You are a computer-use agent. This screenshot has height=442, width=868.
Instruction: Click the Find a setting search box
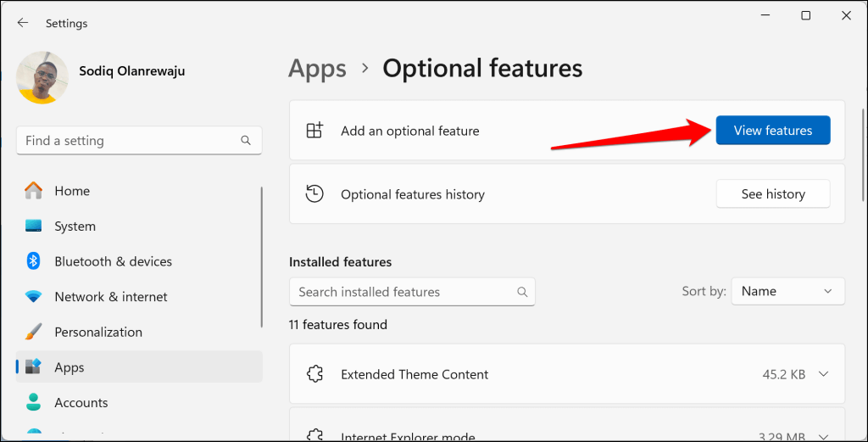coord(127,141)
